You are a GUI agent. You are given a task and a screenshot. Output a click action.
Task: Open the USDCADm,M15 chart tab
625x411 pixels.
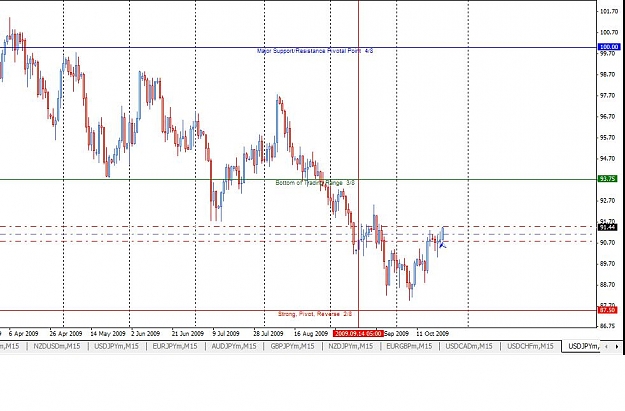[x=469, y=346]
